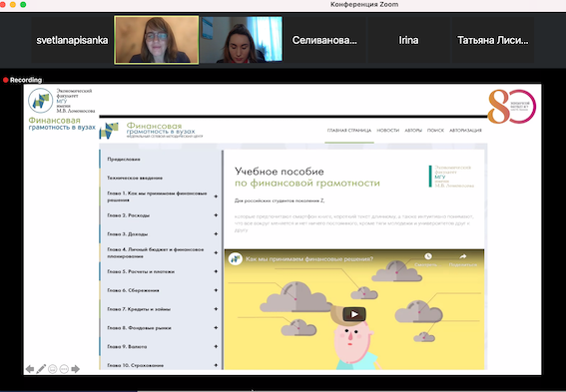Image resolution: width=566 pixels, height=392 pixels.
Task: Select the Irina participant tile
Action: click(x=408, y=40)
